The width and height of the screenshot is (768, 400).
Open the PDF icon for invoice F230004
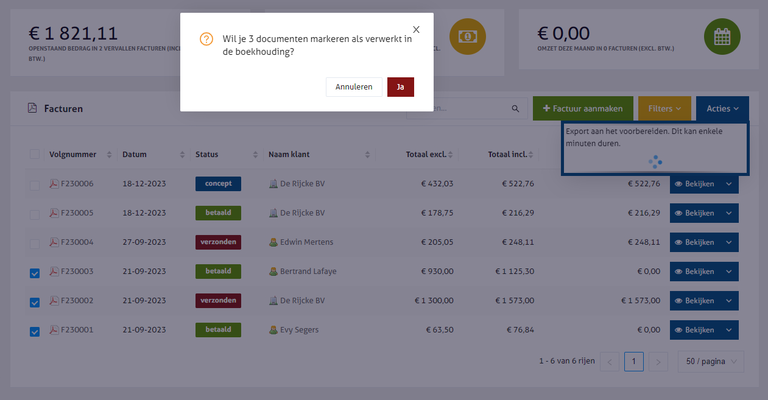[x=55, y=243]
